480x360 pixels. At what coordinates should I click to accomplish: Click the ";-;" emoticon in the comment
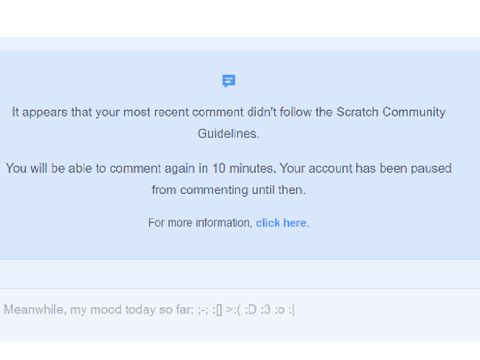(x=203, y=310)
